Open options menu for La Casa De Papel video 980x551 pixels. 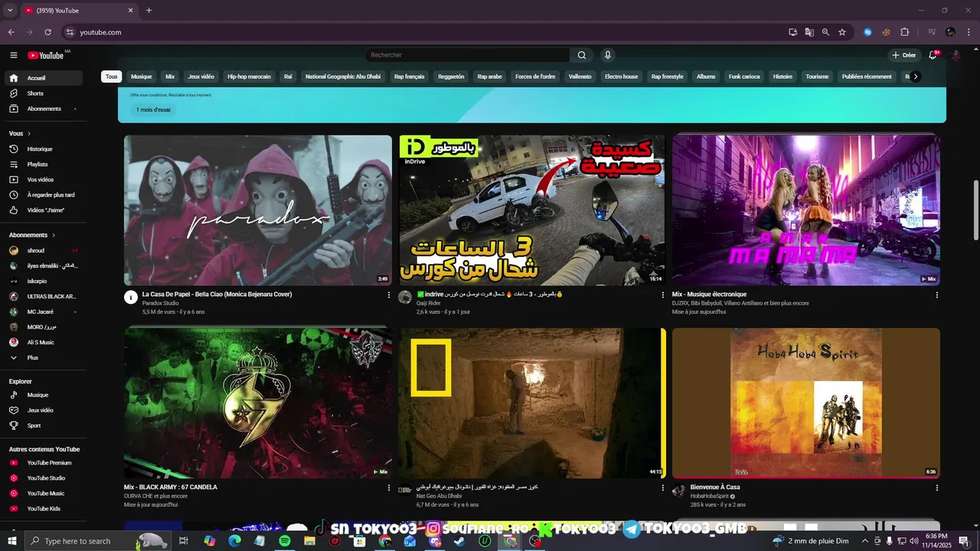point(388,295)
